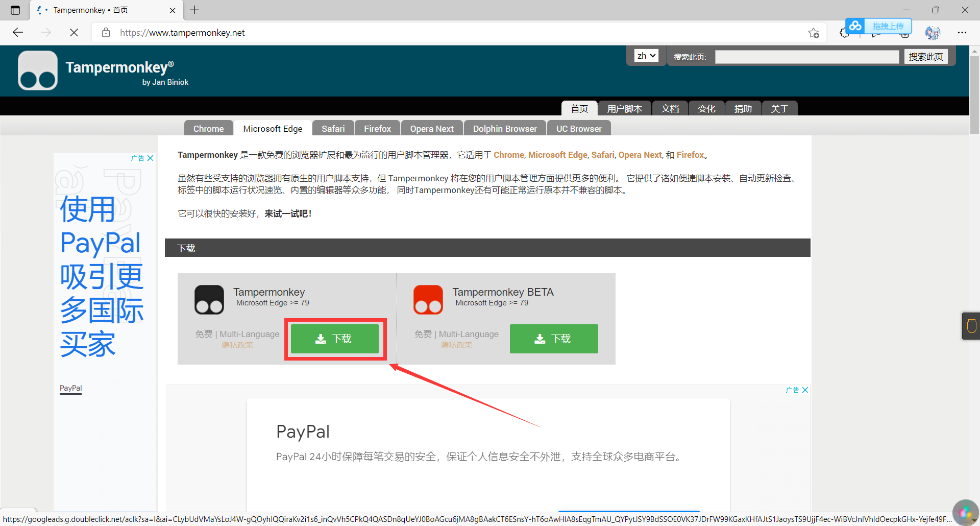Open 隐私政策 link under stable Tampermonkey

coord(237,345)
